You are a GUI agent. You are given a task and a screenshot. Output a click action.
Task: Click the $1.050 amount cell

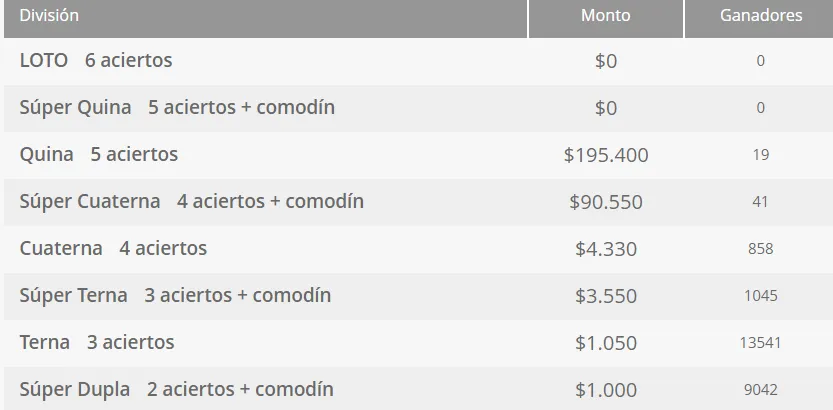click(606, 343)
